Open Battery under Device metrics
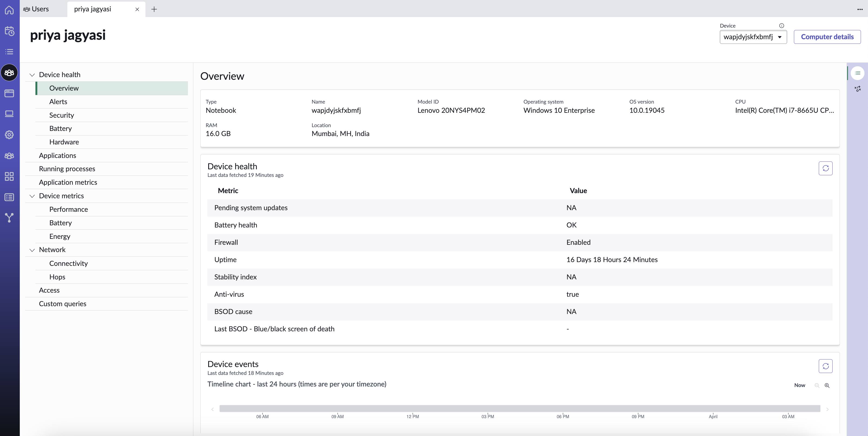868x436 pixels. 111,223
